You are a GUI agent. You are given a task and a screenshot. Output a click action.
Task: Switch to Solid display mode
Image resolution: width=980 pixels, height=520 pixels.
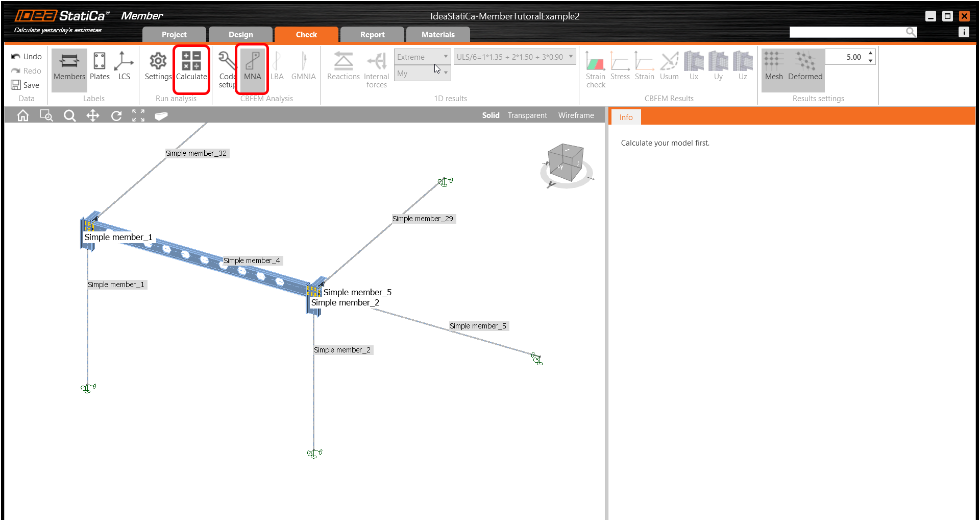pyautogui.click(x=491, y=115)
